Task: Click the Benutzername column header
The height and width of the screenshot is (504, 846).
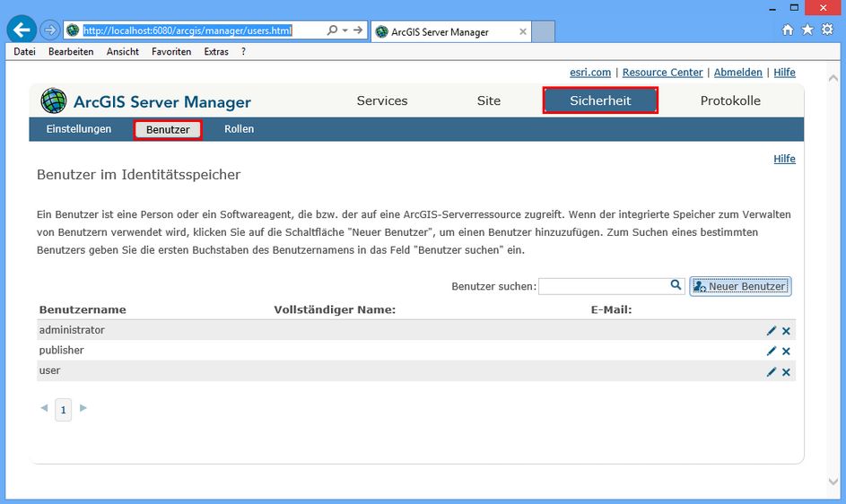Action: coord(83,309)
